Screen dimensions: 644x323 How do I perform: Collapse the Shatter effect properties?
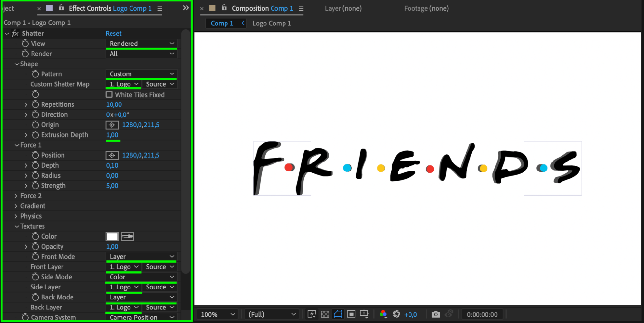pos(7,34)
